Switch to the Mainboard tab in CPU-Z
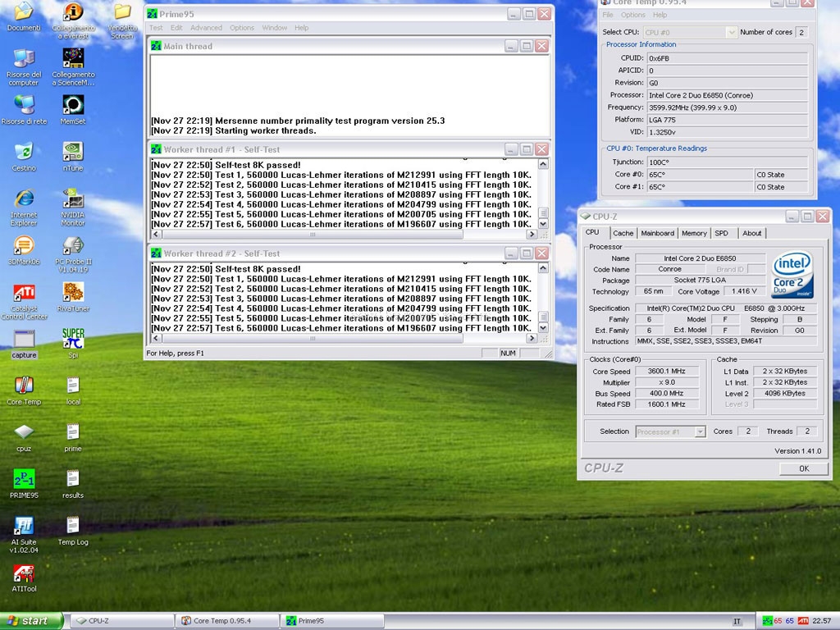The height and width of the screenshot is (630, 840). click(x=657, y=233)
